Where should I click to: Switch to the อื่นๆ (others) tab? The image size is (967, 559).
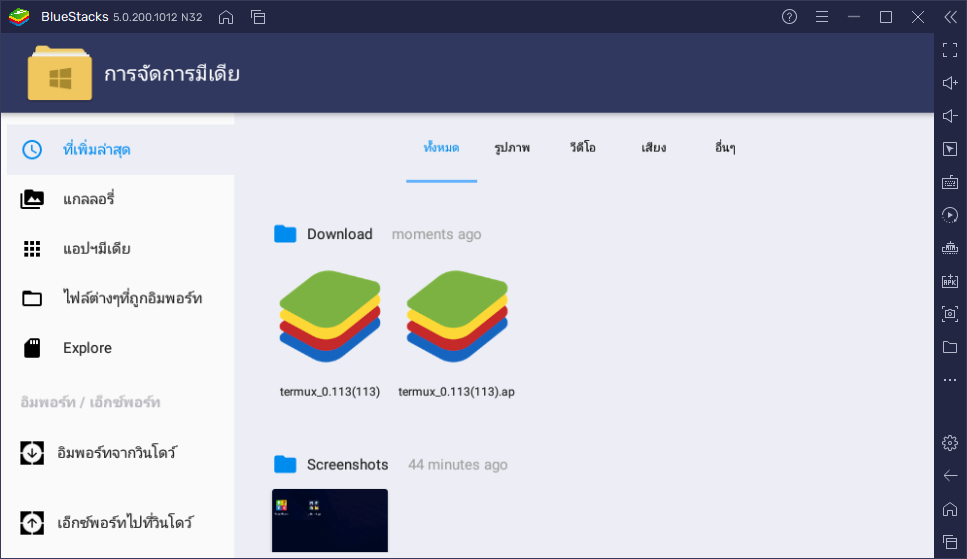[x=725, y=148]
